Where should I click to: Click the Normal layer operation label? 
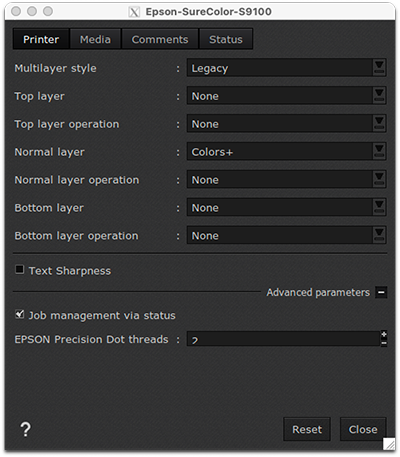(x=77, y=180)
